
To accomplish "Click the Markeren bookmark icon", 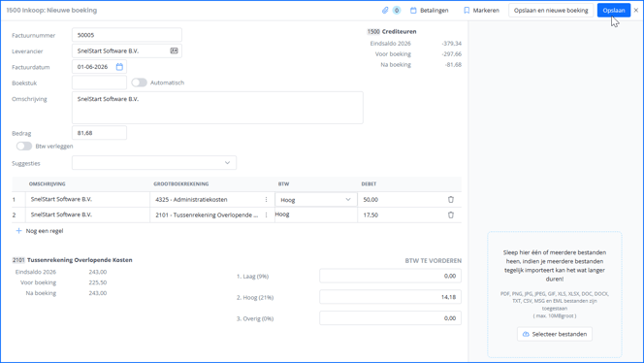I will [467, 11].
